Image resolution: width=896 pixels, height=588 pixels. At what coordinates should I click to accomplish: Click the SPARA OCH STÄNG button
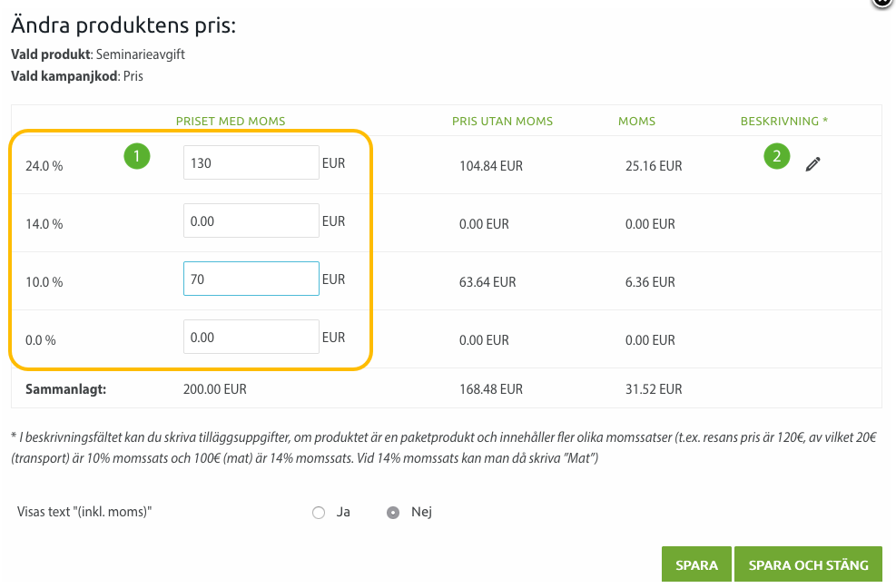(x=808, y=564)
